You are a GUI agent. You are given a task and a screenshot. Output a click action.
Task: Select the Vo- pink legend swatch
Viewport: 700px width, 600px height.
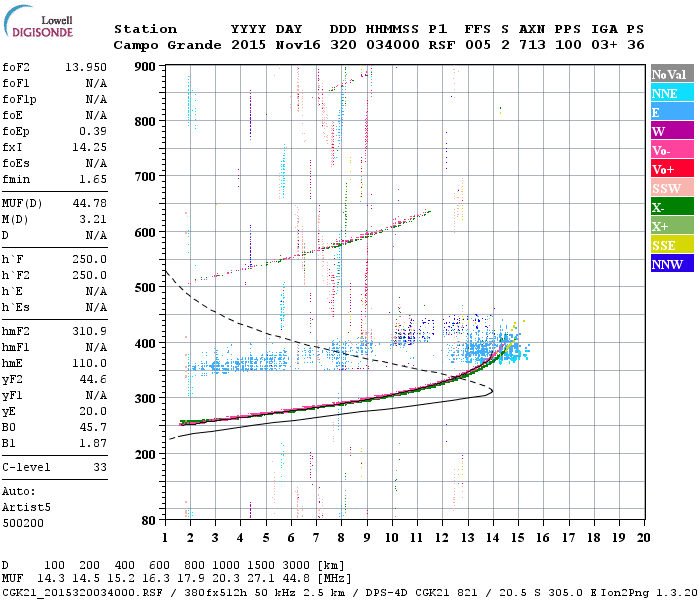(672, 150)
